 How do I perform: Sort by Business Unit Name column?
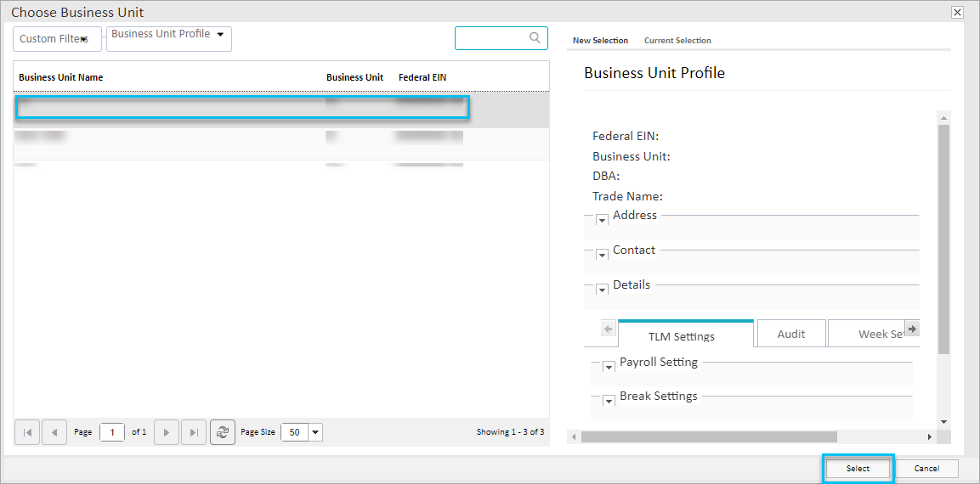pyautogui.click(x=61, y=77)
